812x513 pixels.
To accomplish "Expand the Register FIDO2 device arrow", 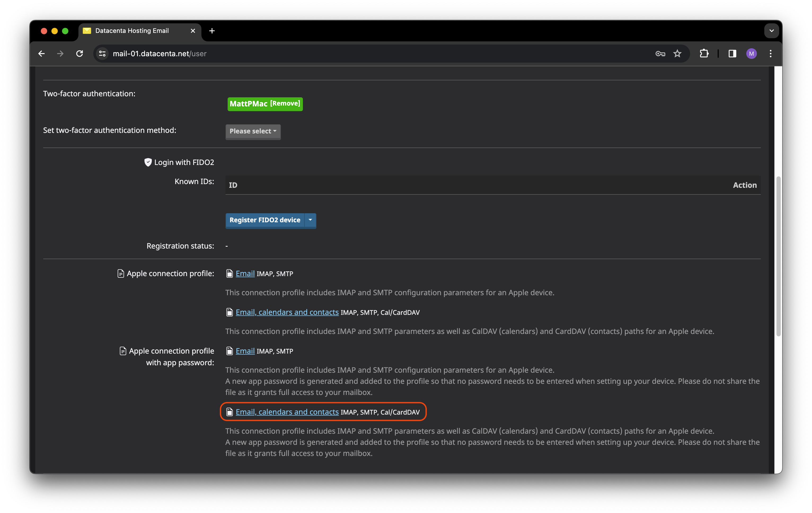I will point(310,220).
